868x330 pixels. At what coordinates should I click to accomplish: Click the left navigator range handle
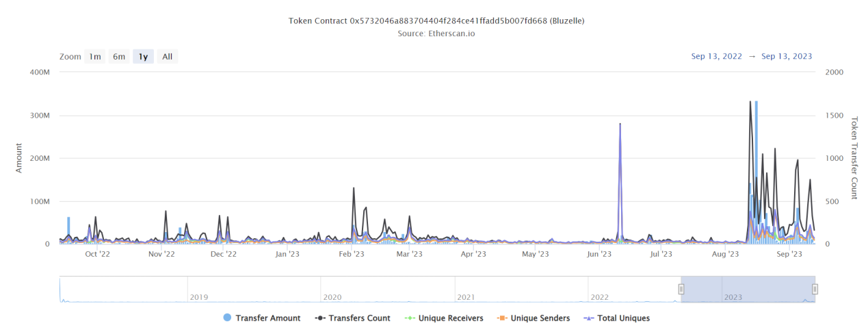tap(681, 289)
